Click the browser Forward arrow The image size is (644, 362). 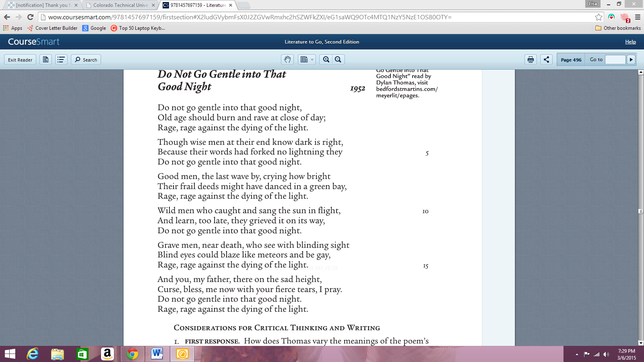(19, 17)
